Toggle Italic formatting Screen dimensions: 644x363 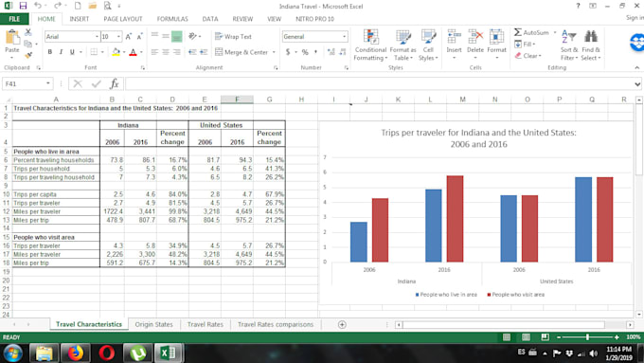tap(62, 52)
